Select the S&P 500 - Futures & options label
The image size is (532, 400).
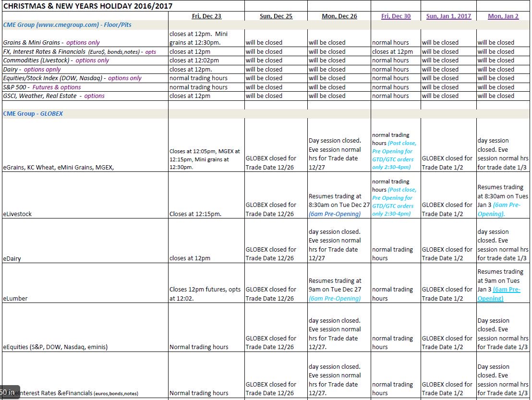[x=42, y=87]
